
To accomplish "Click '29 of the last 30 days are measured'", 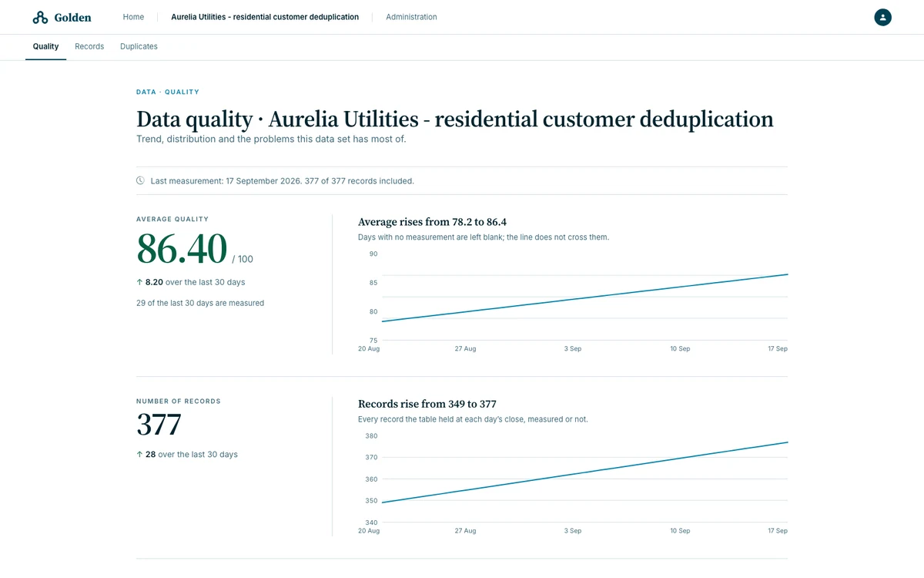I will (x=200, y=303).
